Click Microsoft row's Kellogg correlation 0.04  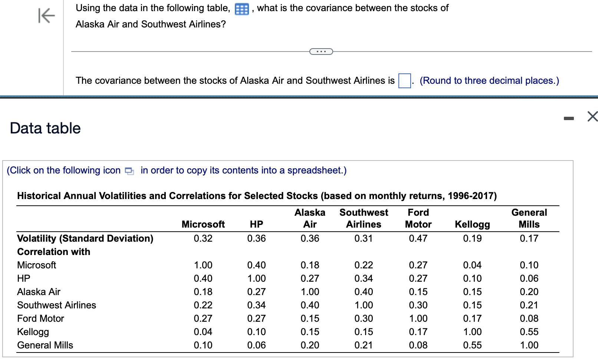point(472,265)
